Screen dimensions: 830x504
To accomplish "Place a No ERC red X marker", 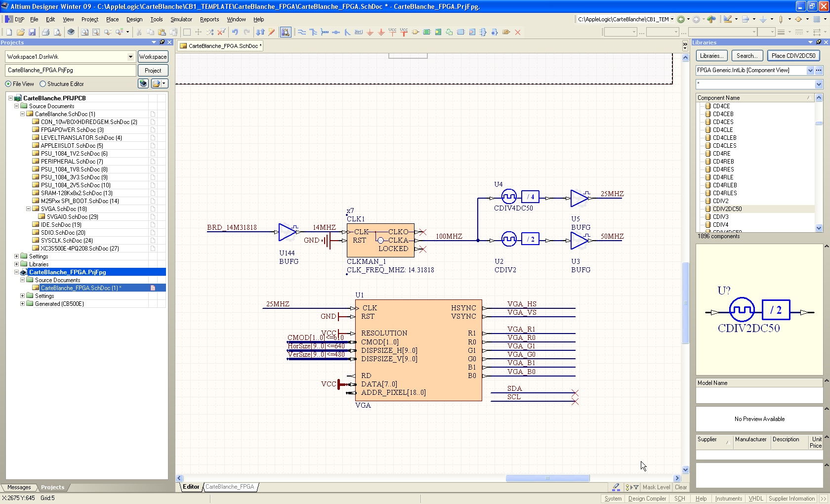I will [x=518, y=32].
